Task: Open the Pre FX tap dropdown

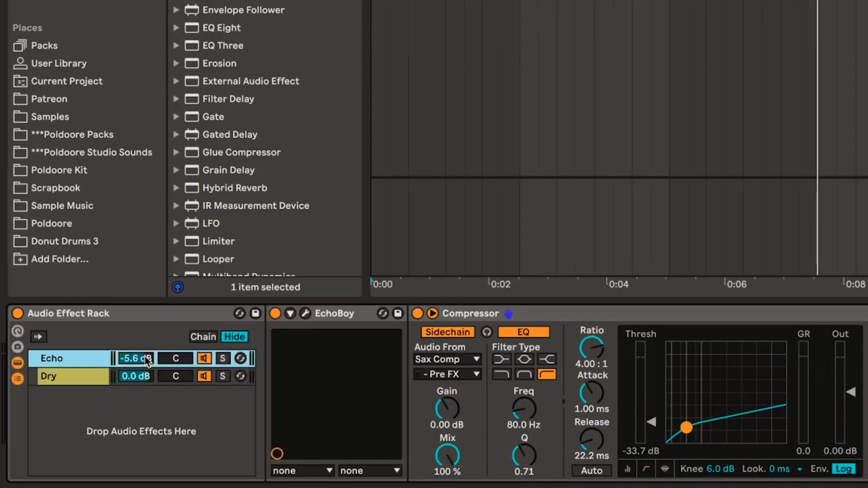Action: tap(447, 374)
